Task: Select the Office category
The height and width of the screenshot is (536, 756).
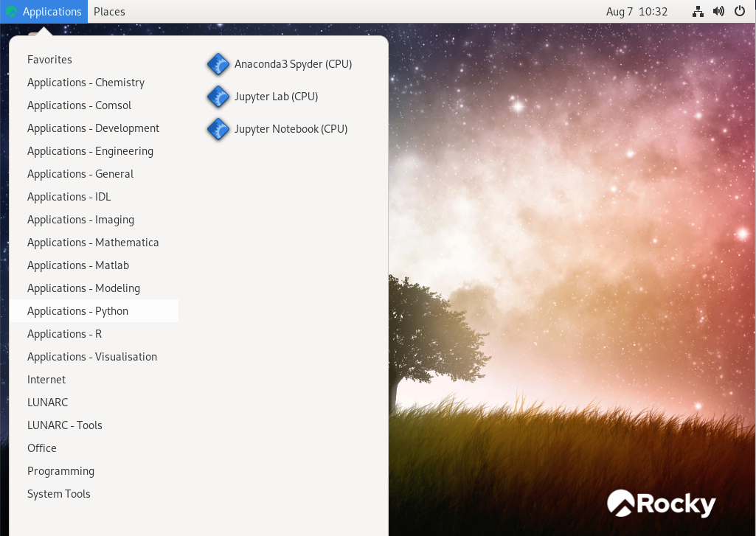Action: (94, 448)
